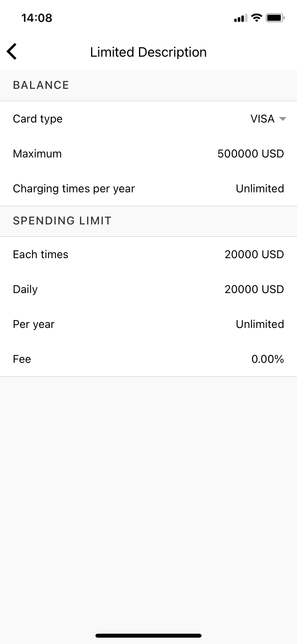Screen dimensions: 297x644
Task: Click the Wi-Fi status icon
Action: point(257,18)
